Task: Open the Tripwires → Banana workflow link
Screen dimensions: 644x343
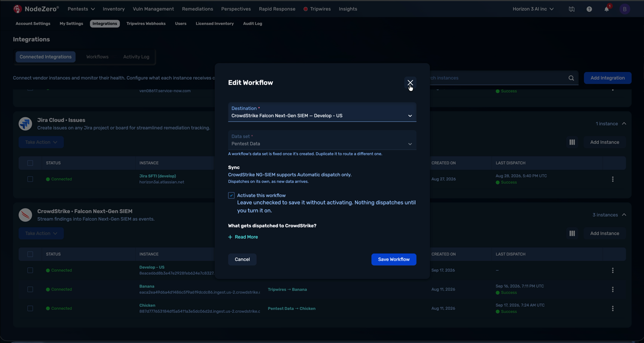Action: [287, 289]
